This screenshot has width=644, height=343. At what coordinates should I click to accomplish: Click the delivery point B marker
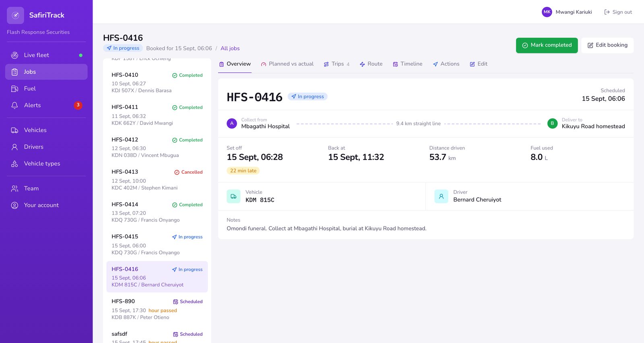click(552, 123)
